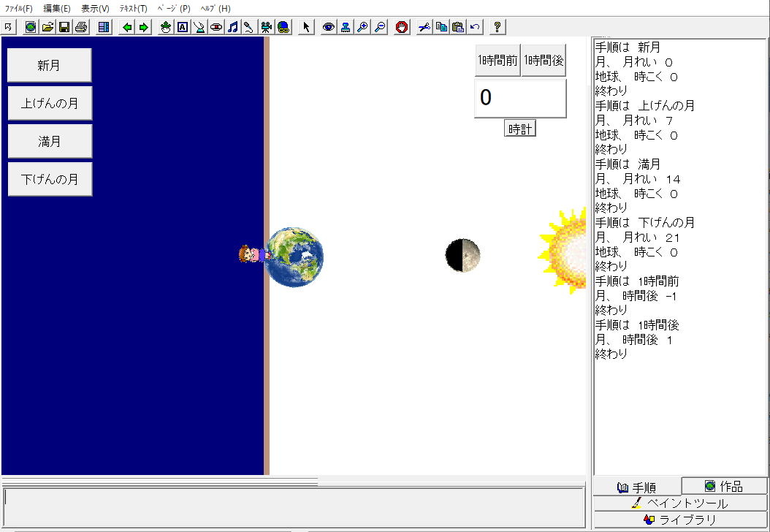Expand the ライブラリ panel
Image resolution: width=770 pixels, height=532 pixels.
point(679,520)
